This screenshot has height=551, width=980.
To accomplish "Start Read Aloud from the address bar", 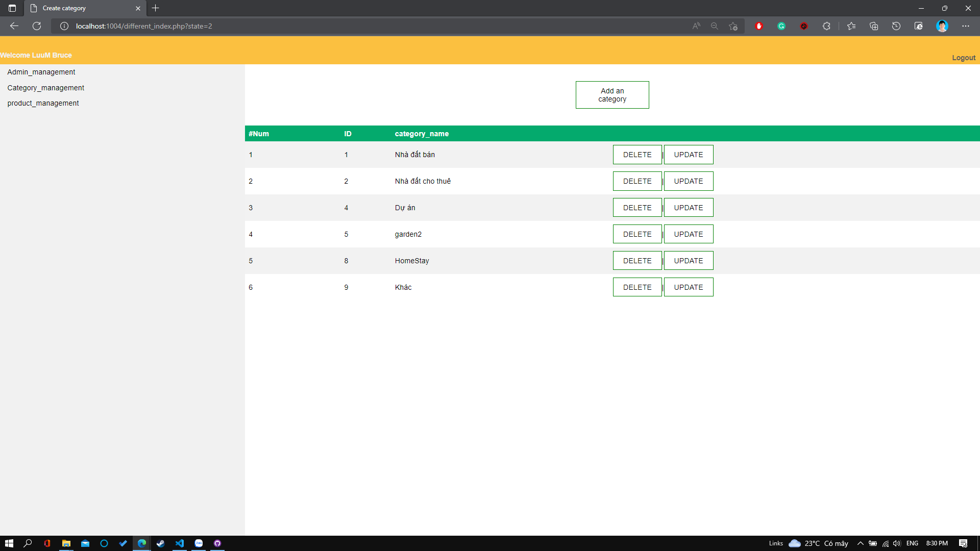I will (696, 26).
